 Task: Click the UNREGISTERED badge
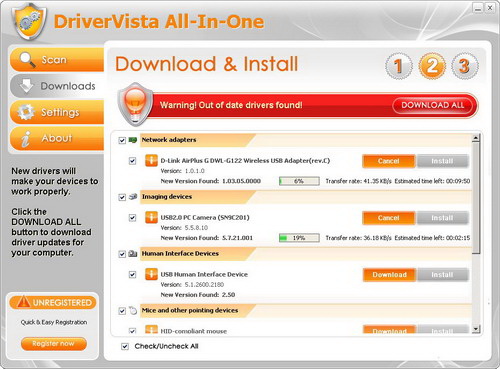pos(53,302)
